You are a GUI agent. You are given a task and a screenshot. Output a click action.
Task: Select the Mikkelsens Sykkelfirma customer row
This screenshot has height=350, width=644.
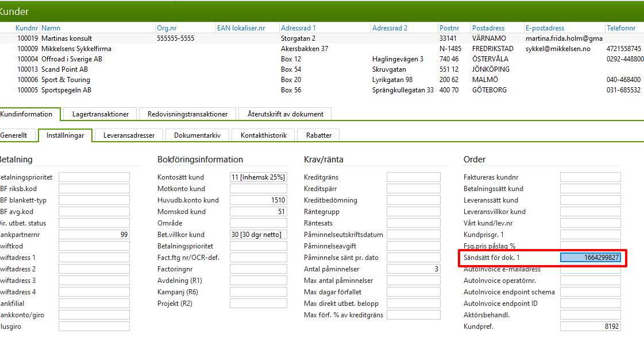pyautogui.click(x=76, y=49)
